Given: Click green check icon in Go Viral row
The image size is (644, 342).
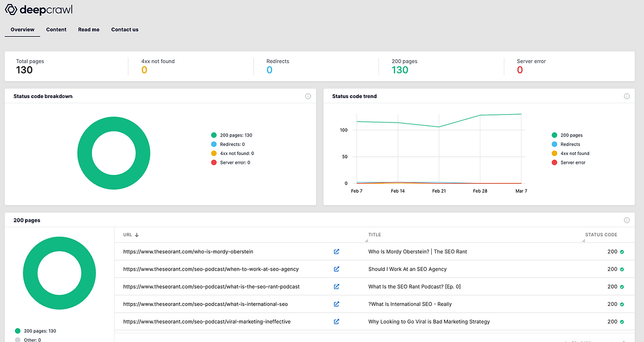Looking at the screenshot, I should click(622, 322).
